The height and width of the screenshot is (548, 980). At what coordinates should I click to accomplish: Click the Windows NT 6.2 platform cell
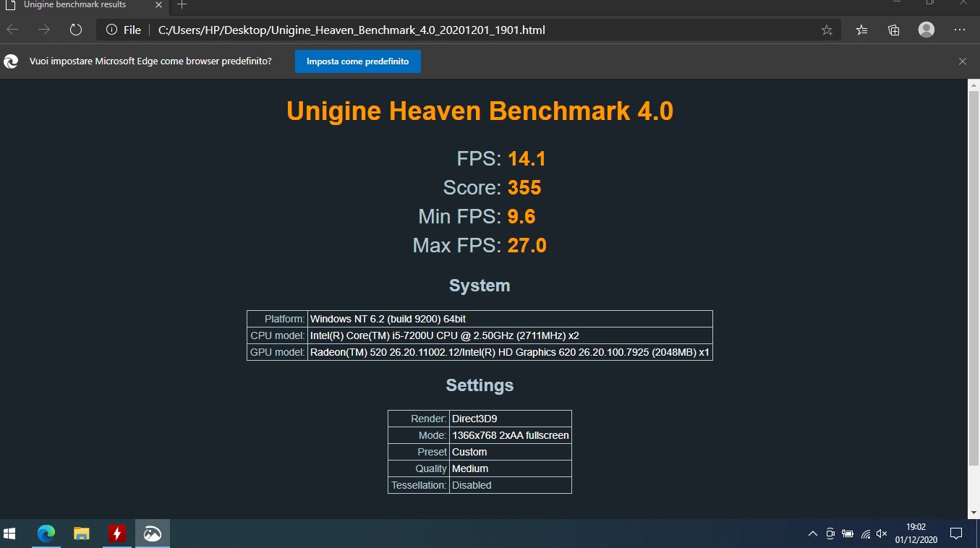pos(510,319)
